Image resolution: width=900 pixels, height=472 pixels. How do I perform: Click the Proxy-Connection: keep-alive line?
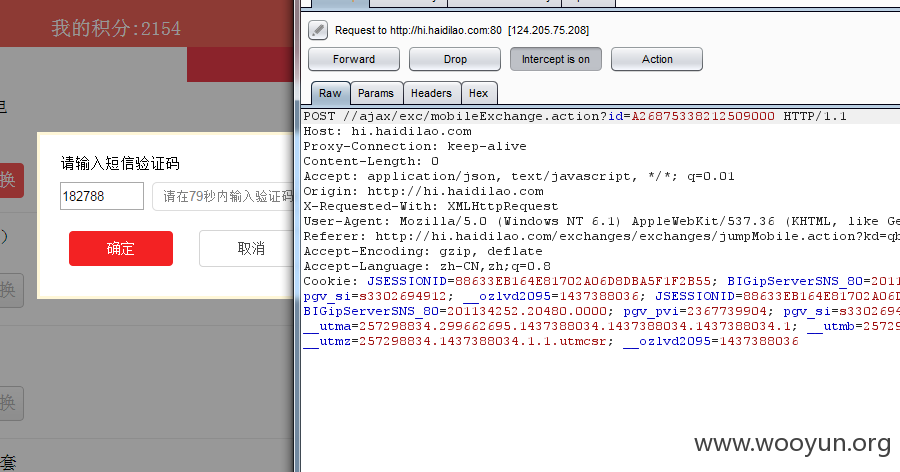pyautogui.click(x=415, y=146)
